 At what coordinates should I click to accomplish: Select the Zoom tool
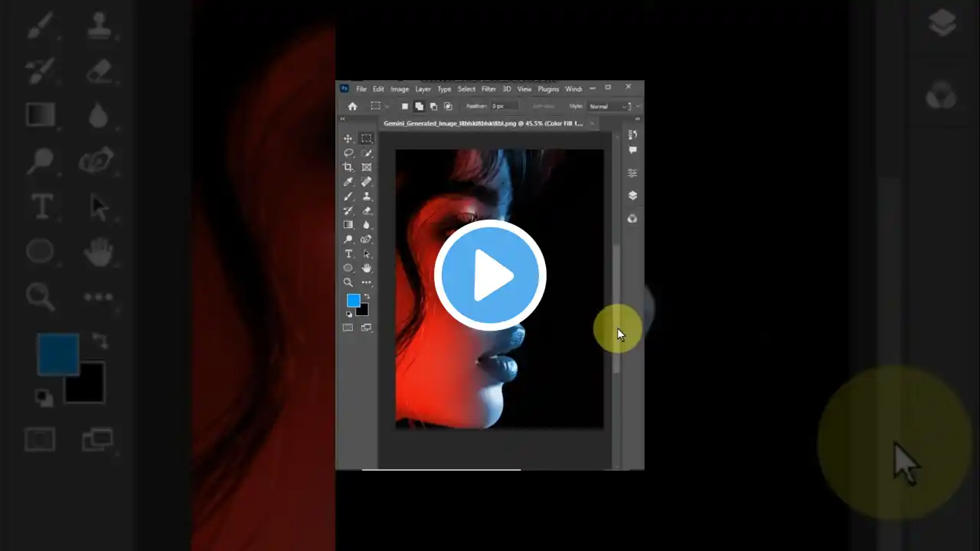[x=348, y=282]
